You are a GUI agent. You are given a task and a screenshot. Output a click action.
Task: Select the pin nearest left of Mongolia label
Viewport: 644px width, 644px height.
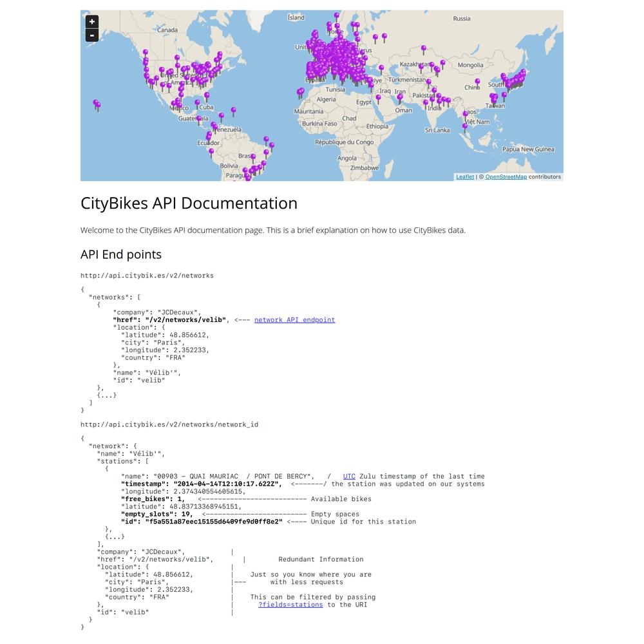[x=442, y=65]
